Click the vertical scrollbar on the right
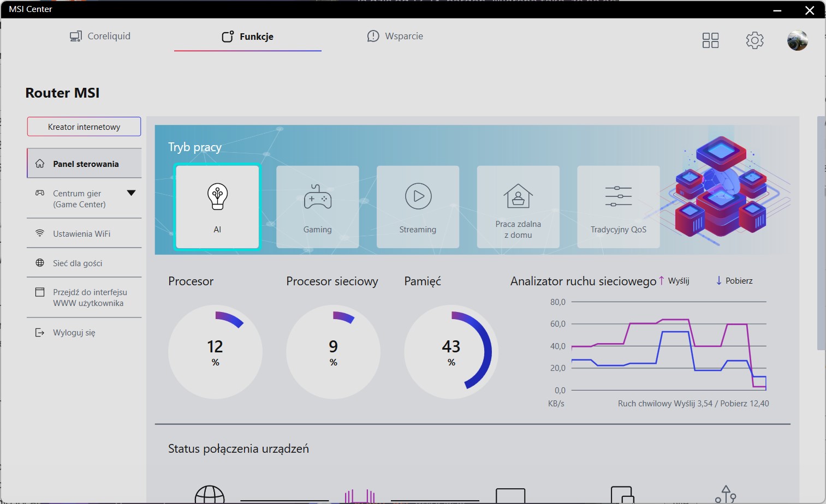Screen dimensions: 826x504 point(821,233)
